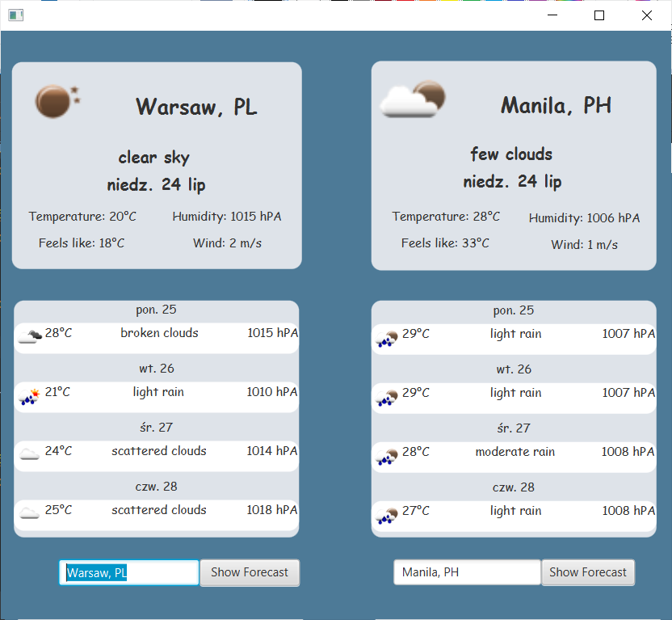Click Manila 'Humidity: 1006 hPA' label
The width and height of the screenshot is (672, 620).
pyautogui.click(x=584, y=218)
